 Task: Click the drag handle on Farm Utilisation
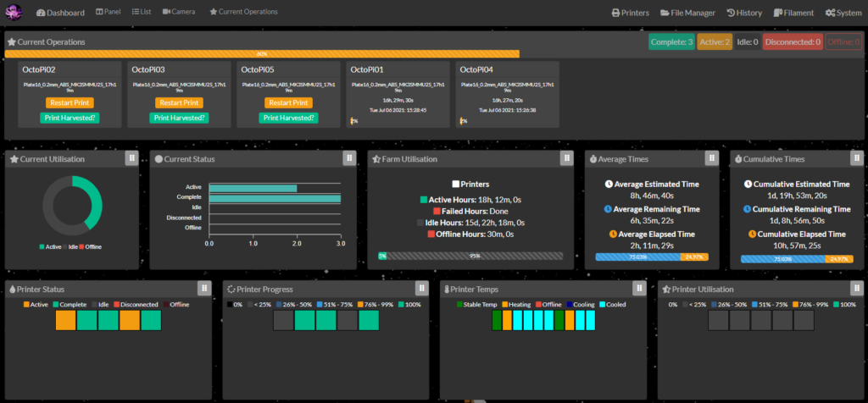coord(566,158)
